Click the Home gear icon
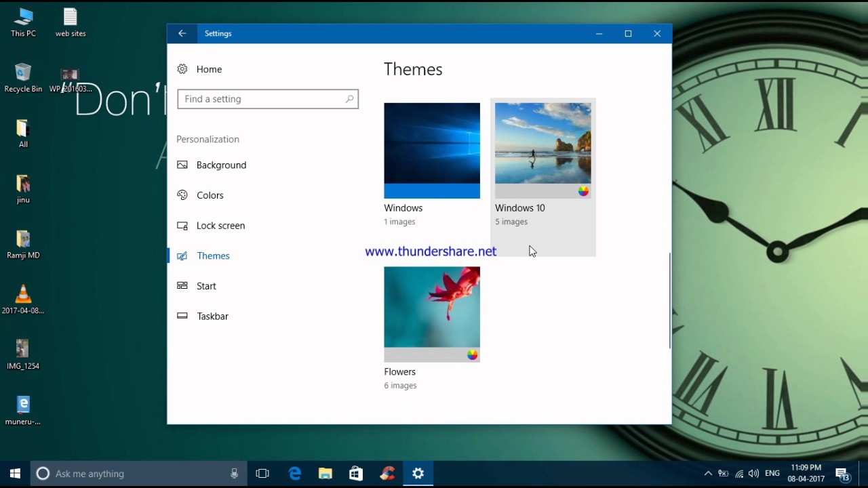The image size is (868, 488). 182,69
